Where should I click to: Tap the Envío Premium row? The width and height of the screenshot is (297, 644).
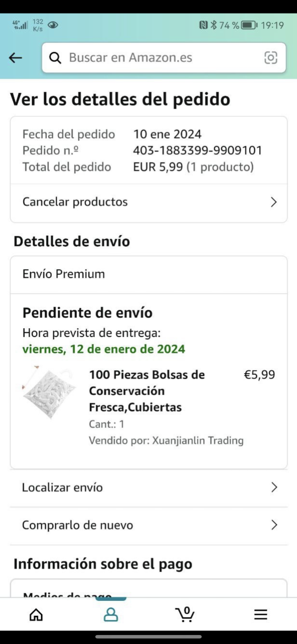pyautogui.click(x=149, y=274)
